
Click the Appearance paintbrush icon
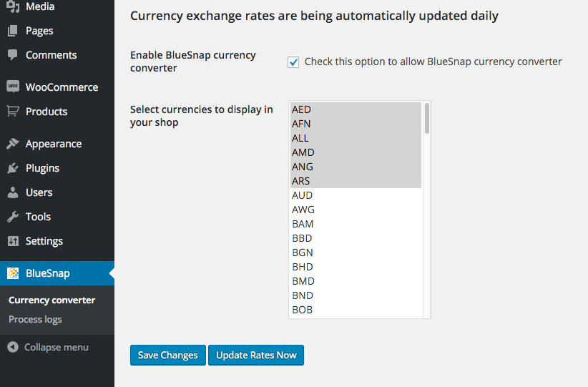[x=13, y=144]
